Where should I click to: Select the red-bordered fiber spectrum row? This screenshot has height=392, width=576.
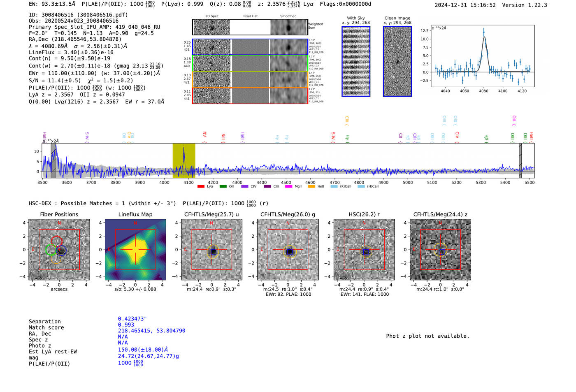click(250, 95)
